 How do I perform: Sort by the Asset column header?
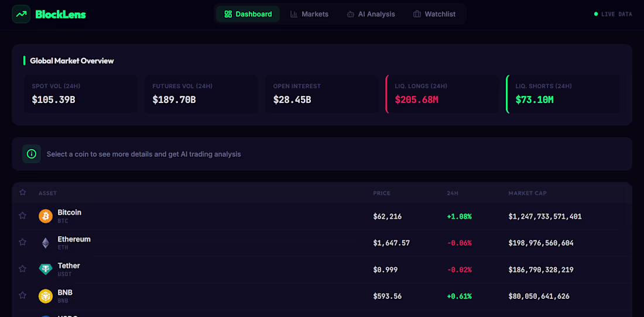(x=47, y=193)
